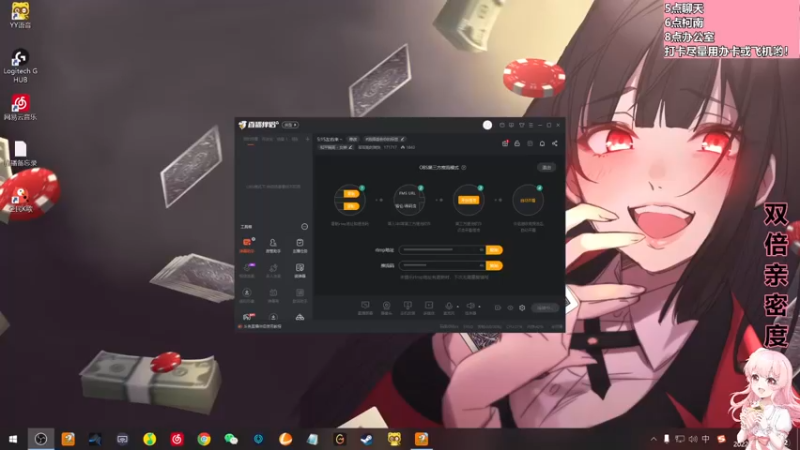Toggle visibility eye in rtmp address field

tap(481, 250)
